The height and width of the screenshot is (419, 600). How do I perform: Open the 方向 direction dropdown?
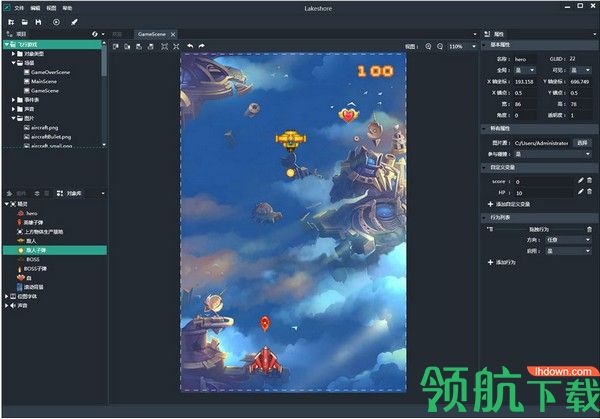568,240
